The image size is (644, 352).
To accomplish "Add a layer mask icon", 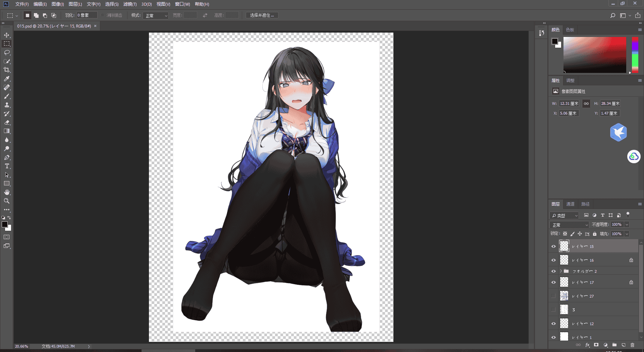I will tap(596, 345).
